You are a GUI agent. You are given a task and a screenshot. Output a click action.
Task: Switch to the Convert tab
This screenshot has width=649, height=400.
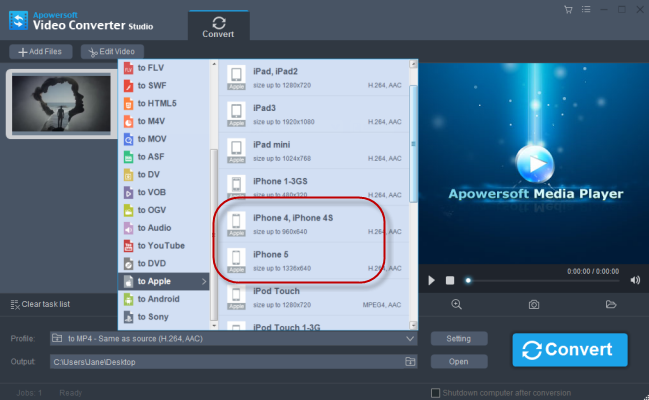219,26
